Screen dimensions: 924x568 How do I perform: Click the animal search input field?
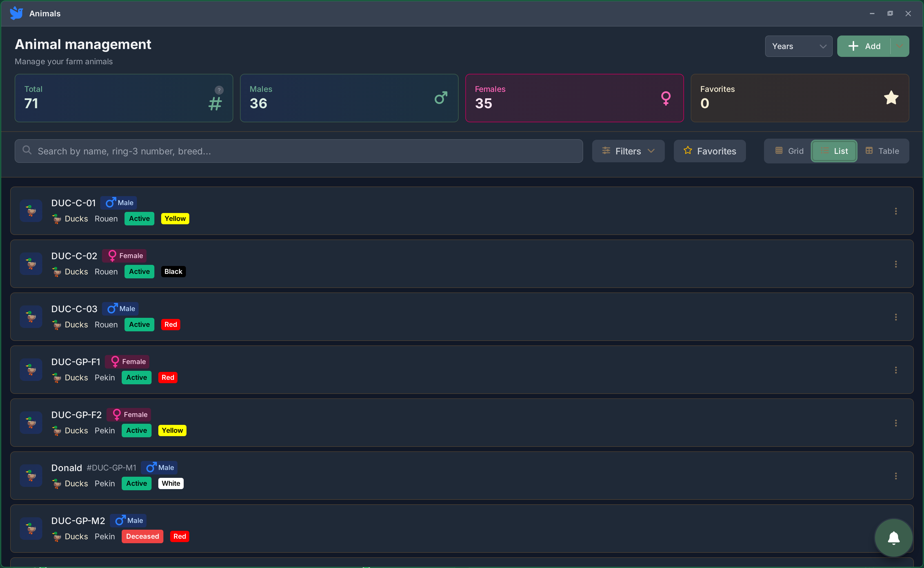(299, 151)
